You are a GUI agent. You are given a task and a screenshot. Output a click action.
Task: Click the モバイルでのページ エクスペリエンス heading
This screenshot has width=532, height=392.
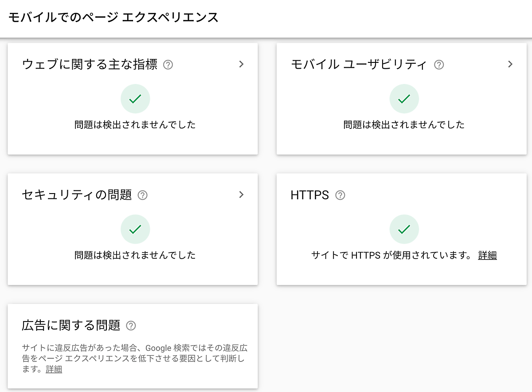[113, 18]
